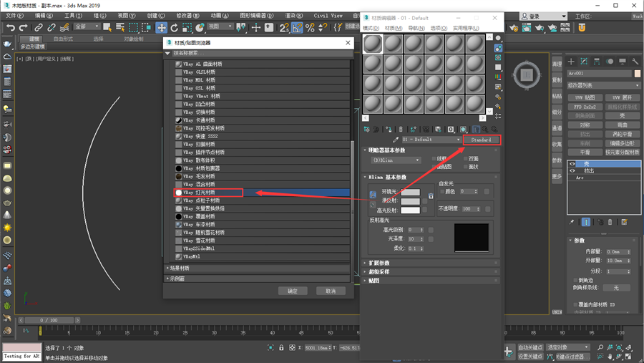Expand the 场景材质 group in browser
This screenshot has height=363, width=644.
pos(258,268)
